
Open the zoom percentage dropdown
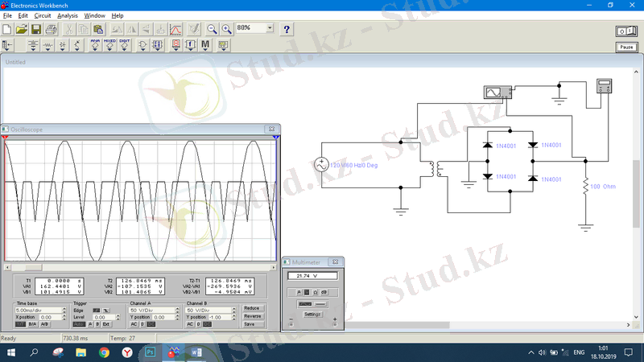tap(270, 27)
